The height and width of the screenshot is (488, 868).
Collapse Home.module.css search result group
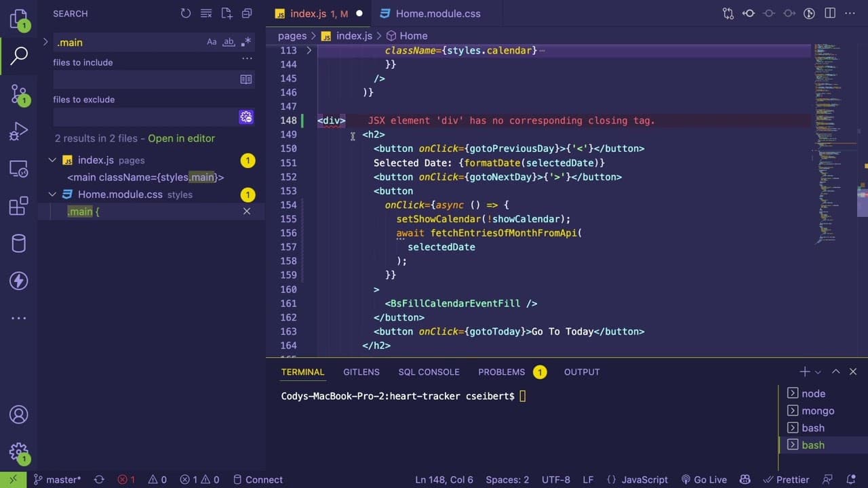[x=52, y=195]
